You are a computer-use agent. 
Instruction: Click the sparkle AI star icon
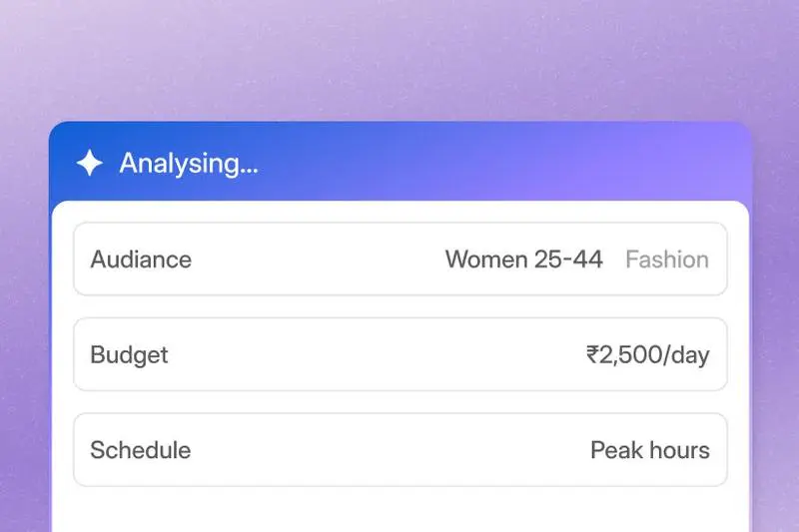pos(89,163)
